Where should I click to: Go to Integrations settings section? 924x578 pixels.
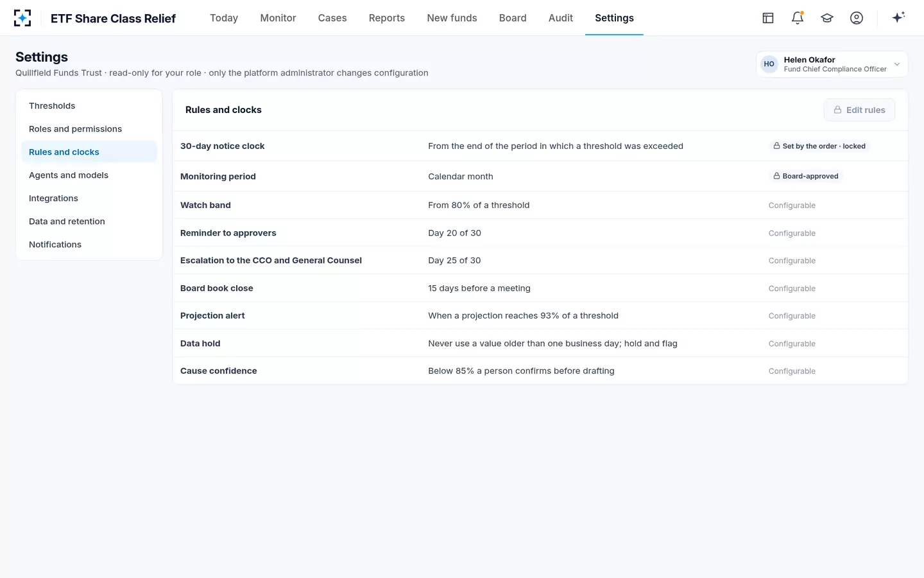(89, 198)
